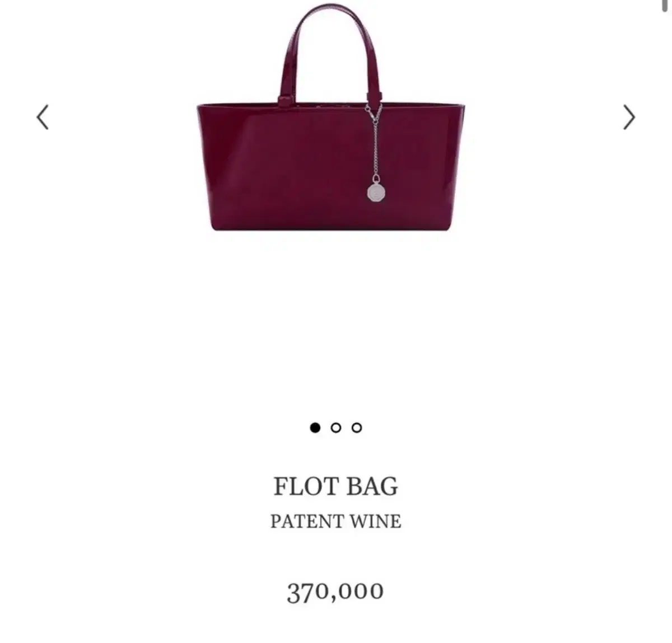Click the 370,000 price text
The width and height of the screenshot is (672, 643).
pyautogui.click(x=335, y=592)
